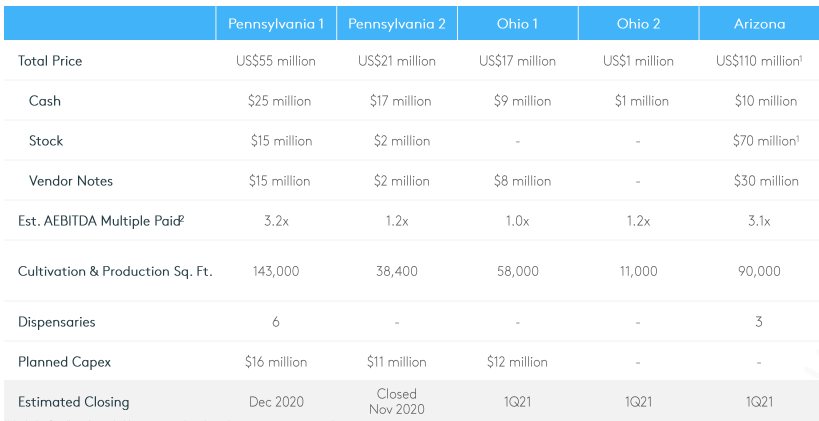The height and width of the screenshot is (421, 819).
Task: Select the Closed Nov 2020 cell
Action: [396, 401]
